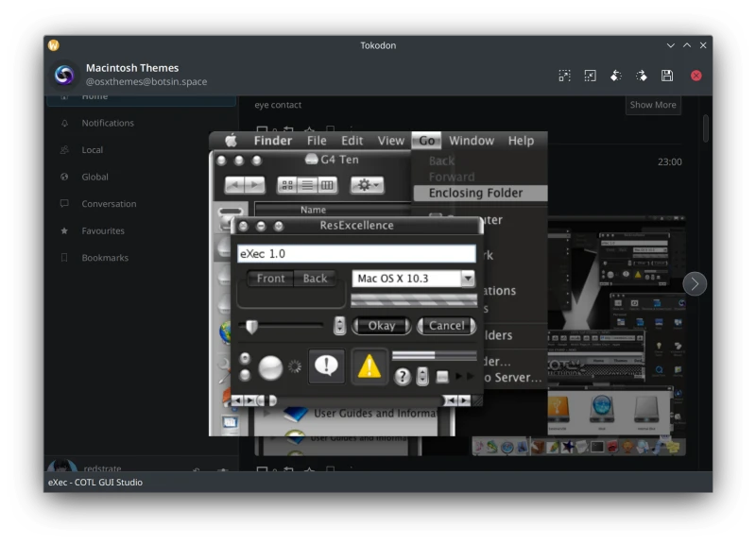Click the eXec 1.0 text field
This screenshot has height=544, width=756.
coord(356,253)
